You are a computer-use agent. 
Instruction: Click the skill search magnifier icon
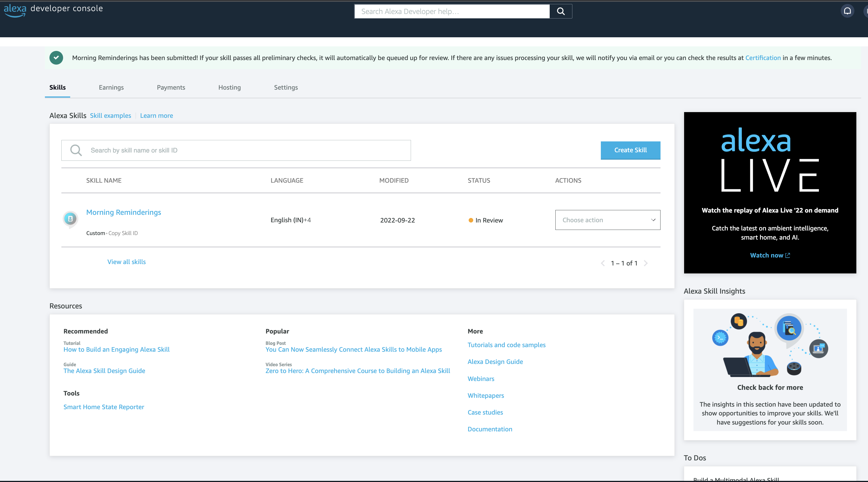click(76, 151)
